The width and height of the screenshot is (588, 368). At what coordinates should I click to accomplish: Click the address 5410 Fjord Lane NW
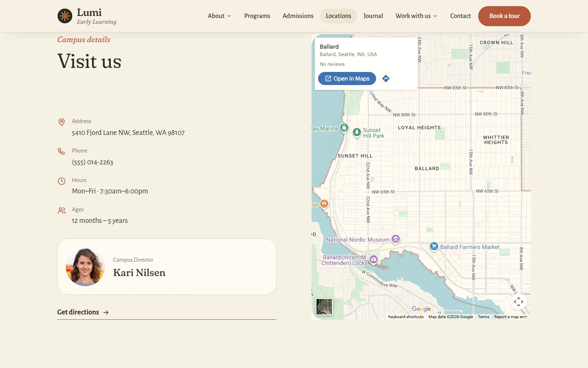coord(128,133)
